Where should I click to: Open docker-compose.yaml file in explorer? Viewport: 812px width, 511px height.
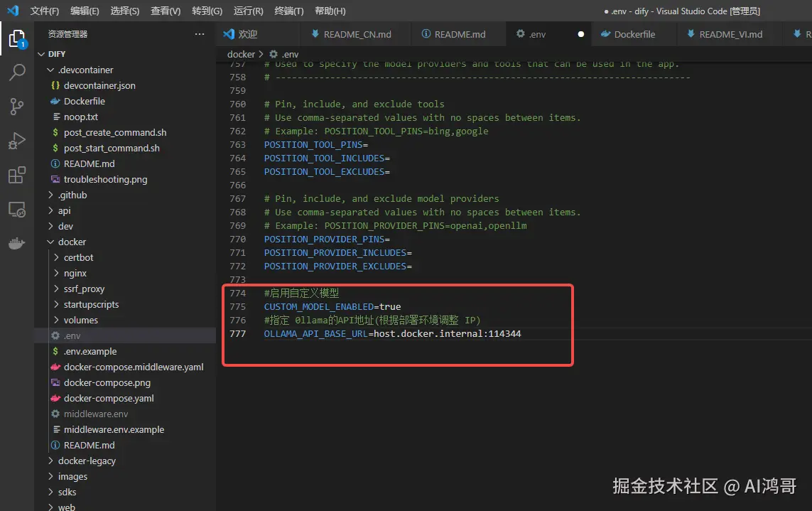tap(108, 398)
